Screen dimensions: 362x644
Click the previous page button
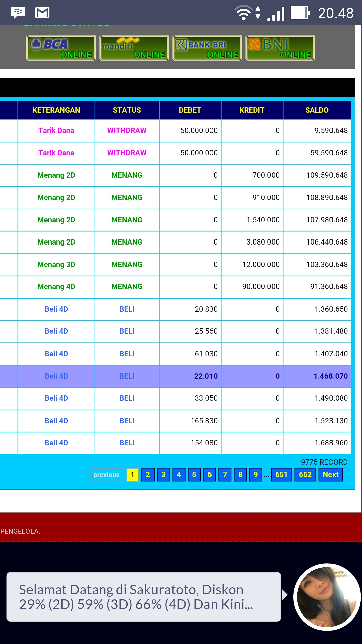pos(106,475)
